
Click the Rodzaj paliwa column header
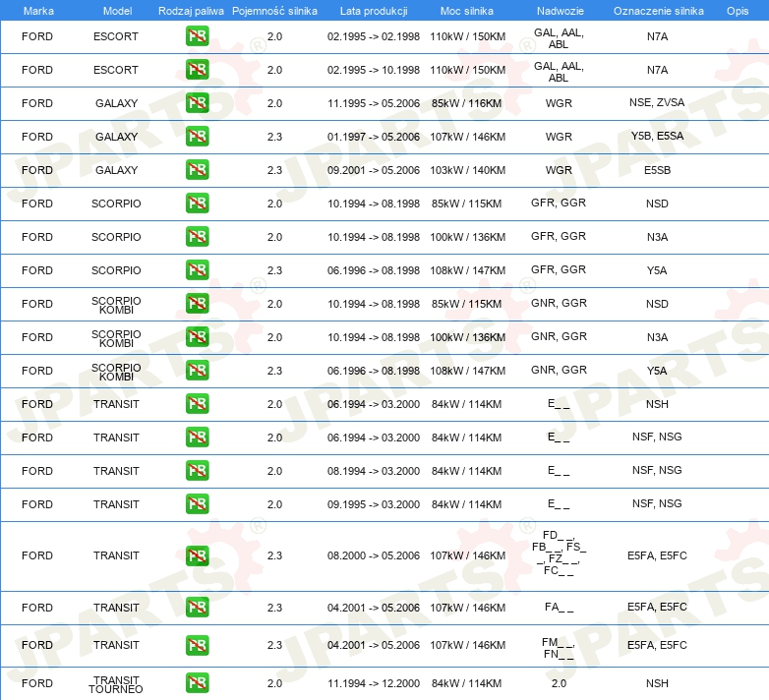click(x=191, y=11)
